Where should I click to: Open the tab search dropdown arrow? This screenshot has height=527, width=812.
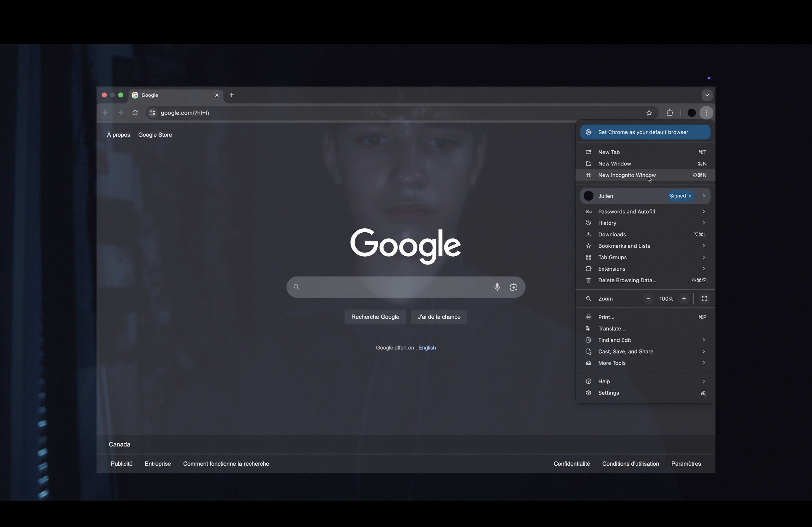point(707,95)
